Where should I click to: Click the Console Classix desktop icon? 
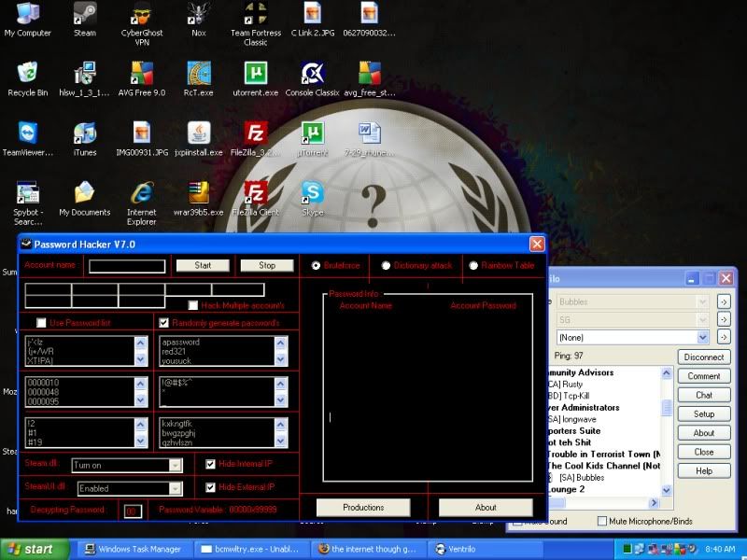point(313,79)
